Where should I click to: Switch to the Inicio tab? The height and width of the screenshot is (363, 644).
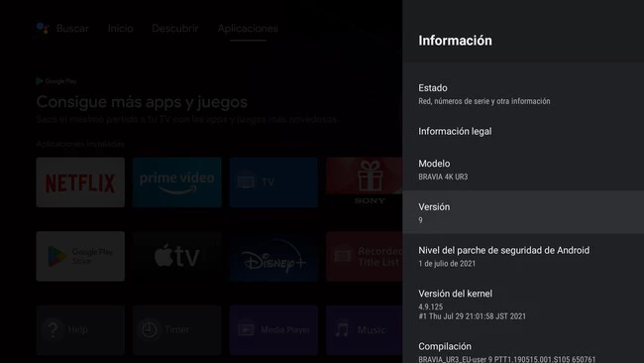click(x=120, y=29)
